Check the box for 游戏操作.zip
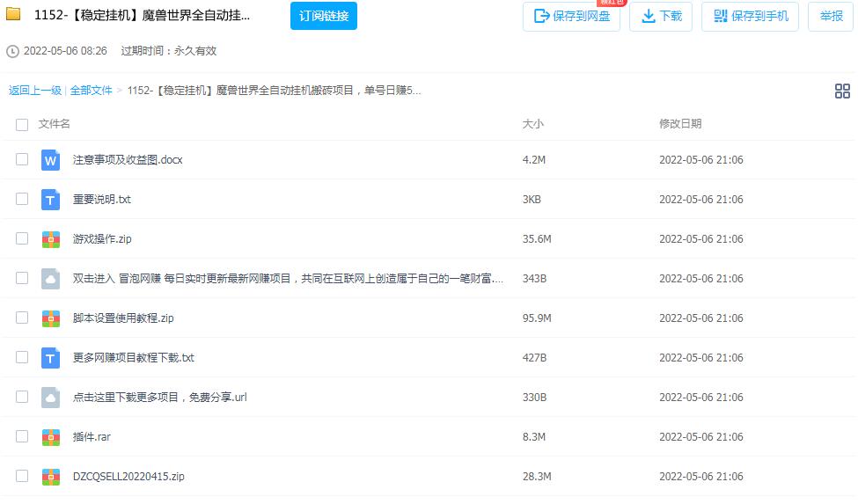 pos(22,238)
